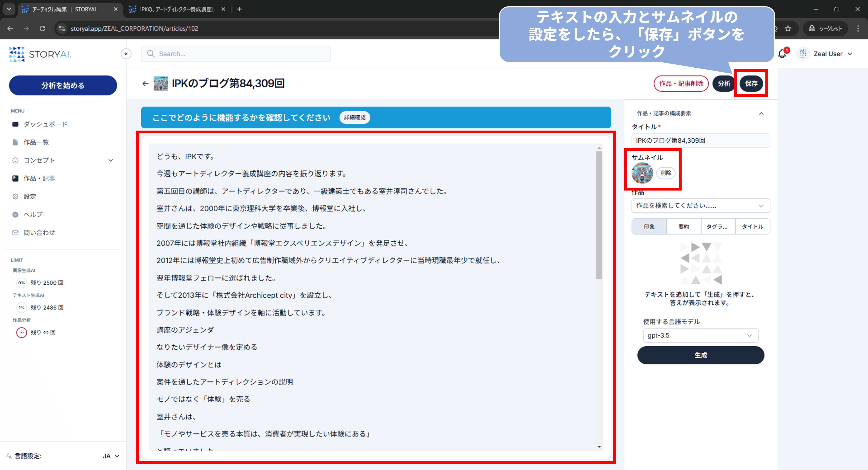Open the JA language setting dropdown
Screen dimensions: 868x470
pos(111,456)
